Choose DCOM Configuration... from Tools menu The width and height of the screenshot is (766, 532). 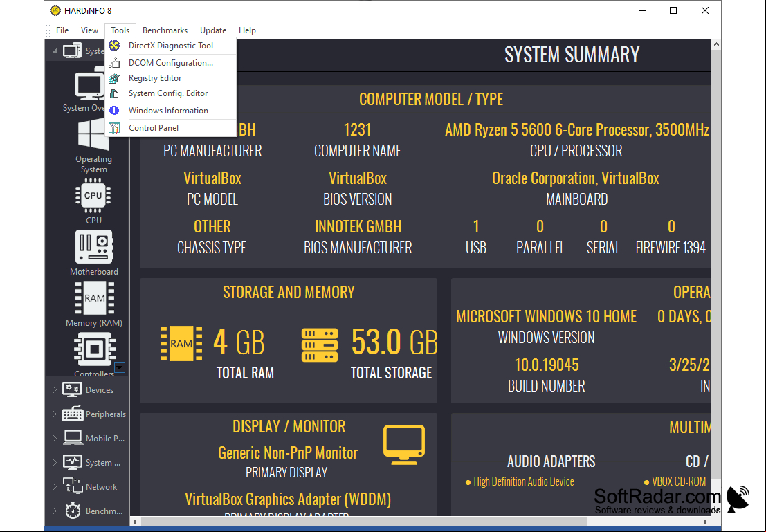pos(171,62)
